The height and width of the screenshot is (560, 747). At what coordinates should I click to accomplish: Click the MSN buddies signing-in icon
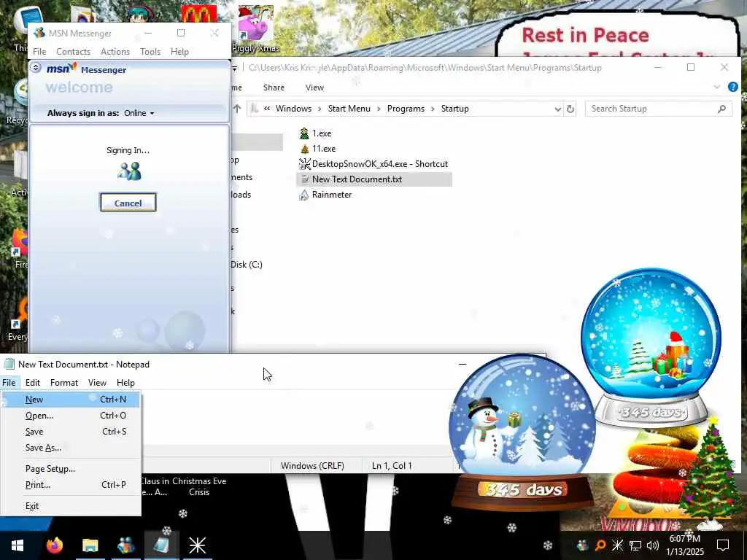pyautogui.click(x=128, y=171)
